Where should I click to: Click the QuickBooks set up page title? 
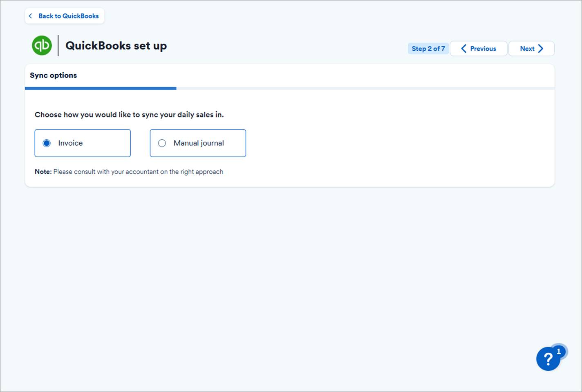click(116, 46)
